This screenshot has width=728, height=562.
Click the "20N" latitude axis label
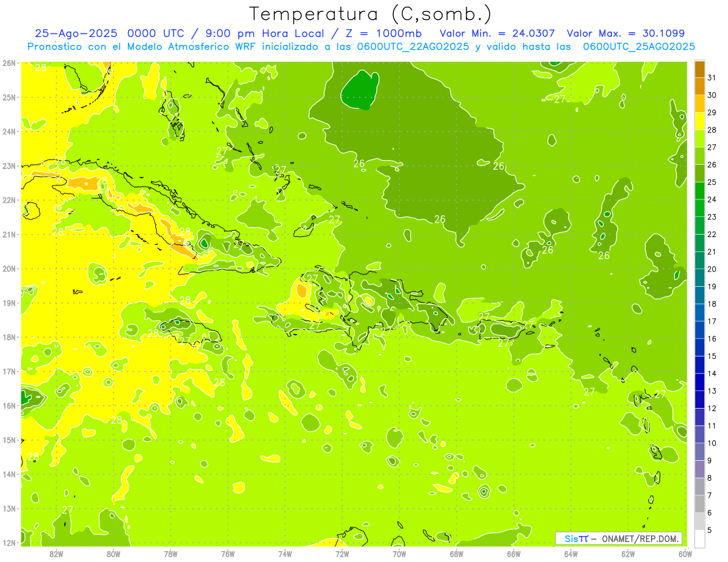coord(9,269)
